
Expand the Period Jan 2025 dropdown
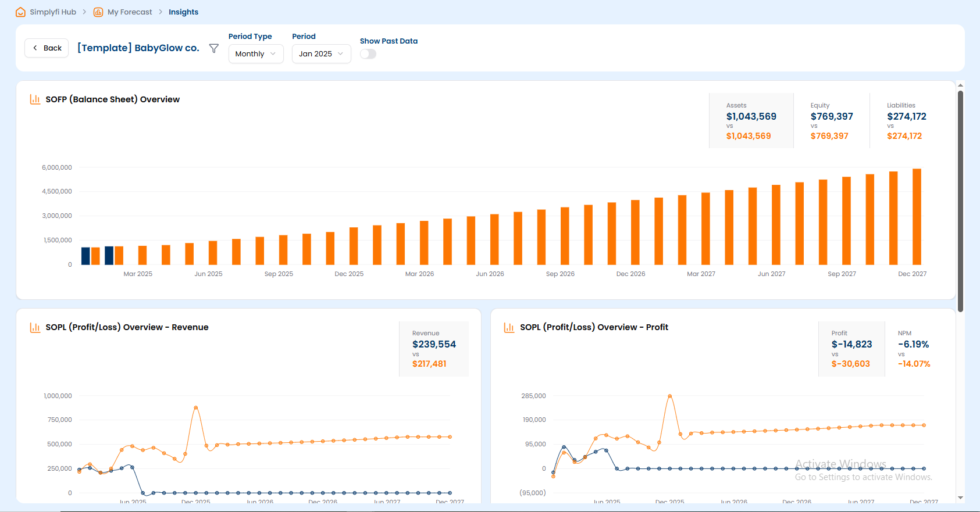pyautogui.click(x=321, y=54)
